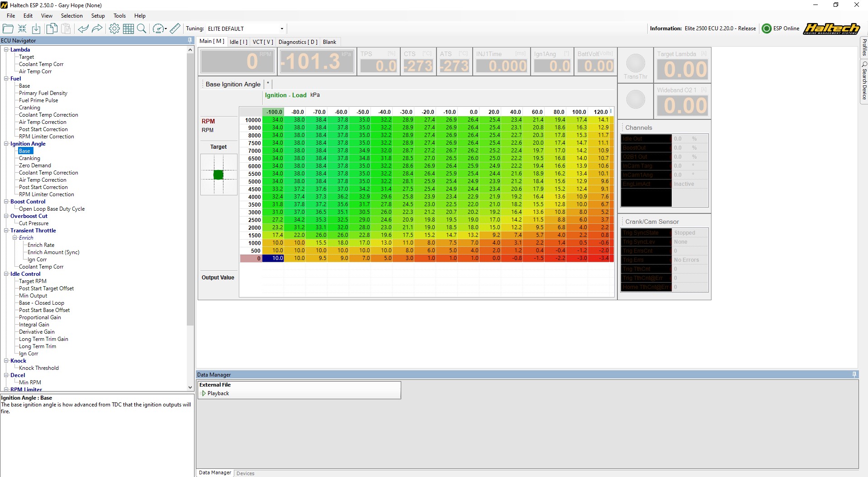The image size is (868, 477).
Task: Click the magnifying glass search icon
Action: click(142, 28)
